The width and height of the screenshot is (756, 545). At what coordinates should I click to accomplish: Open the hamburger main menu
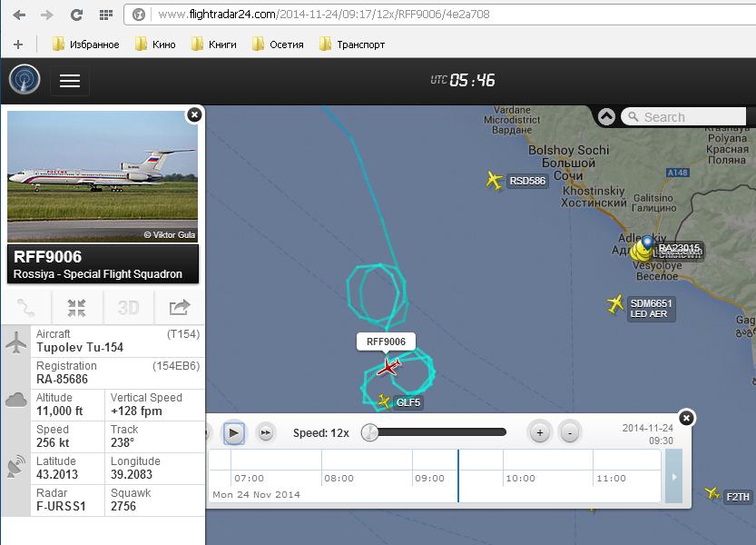[70, 81]
